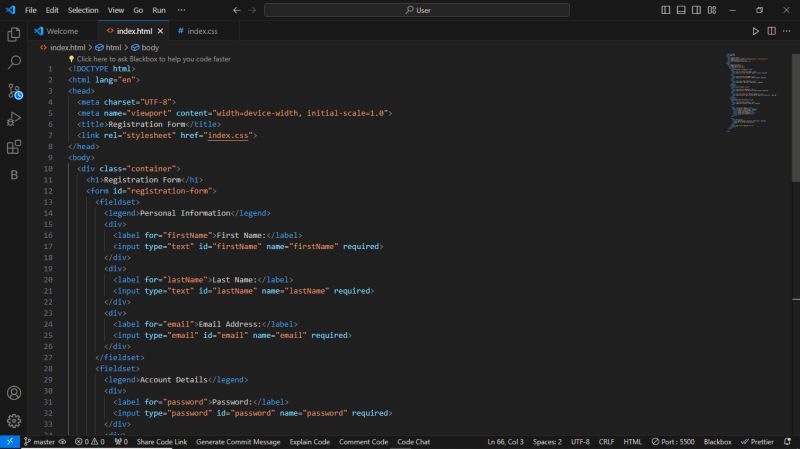
Task: Select index.html tab
Action: click(134, 31)
